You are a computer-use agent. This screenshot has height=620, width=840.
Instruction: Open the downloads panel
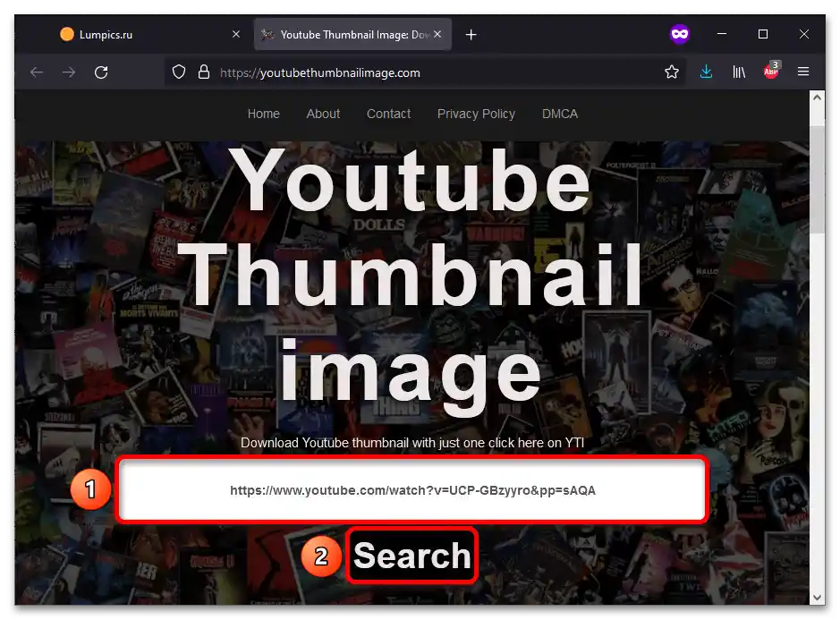point(706,72)
